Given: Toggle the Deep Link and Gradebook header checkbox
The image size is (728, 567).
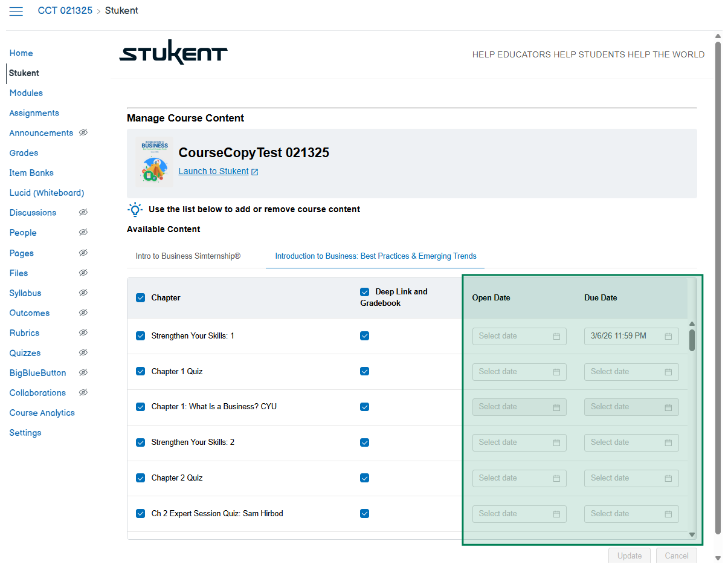Looking at the screenshot, I should pos(364,291).
